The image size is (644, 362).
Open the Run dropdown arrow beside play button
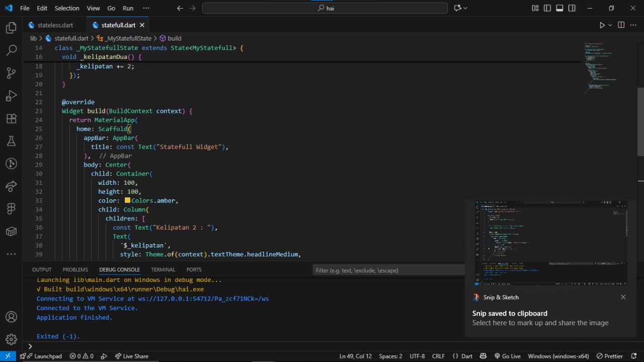(610, 25)
